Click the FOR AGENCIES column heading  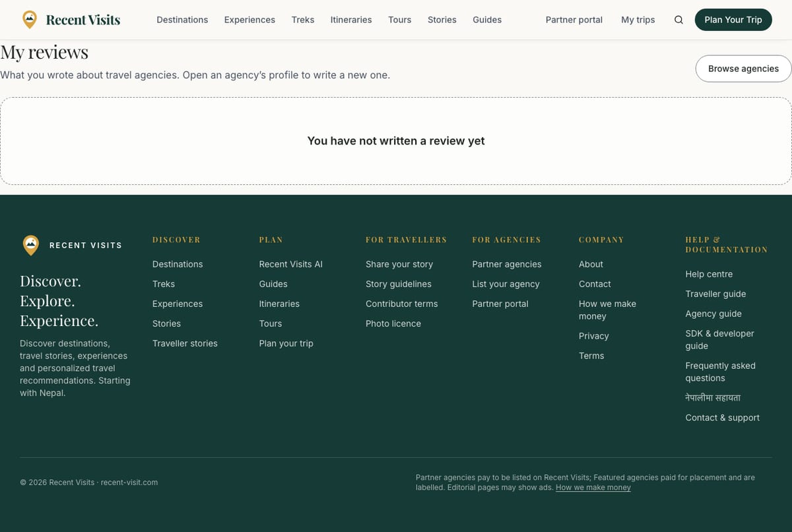coord(506,240)
